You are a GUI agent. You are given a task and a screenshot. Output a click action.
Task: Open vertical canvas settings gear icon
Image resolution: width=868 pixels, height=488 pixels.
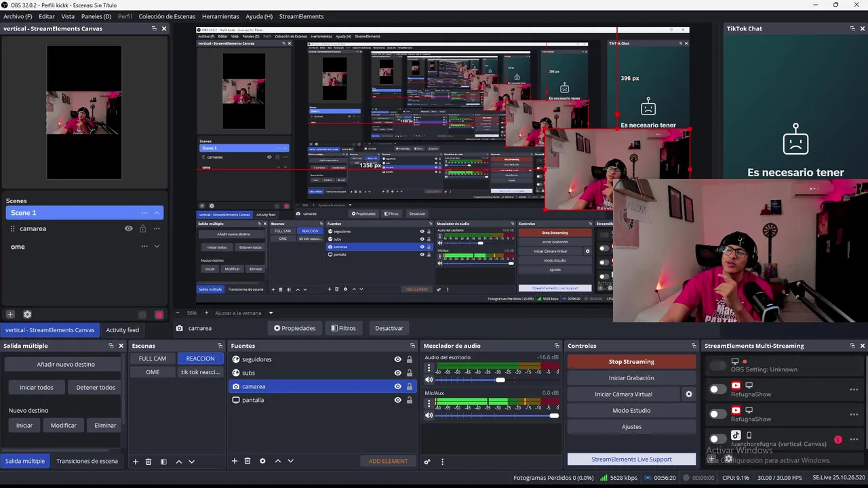pos(27,314)
